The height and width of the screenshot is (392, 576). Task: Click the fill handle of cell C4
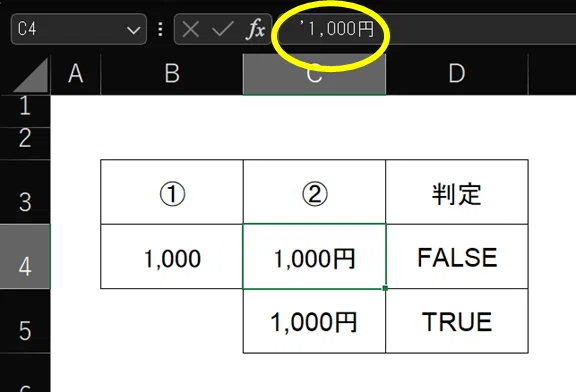385,288
